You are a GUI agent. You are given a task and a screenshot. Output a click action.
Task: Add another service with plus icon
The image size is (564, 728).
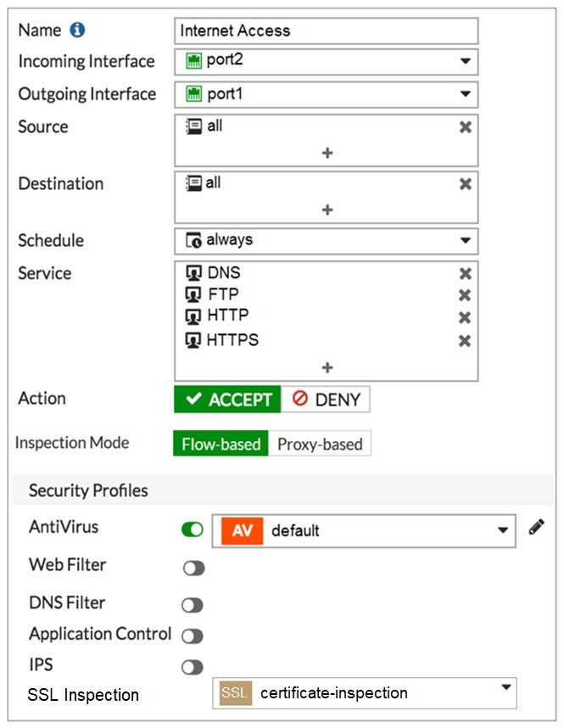click(x=327, y=367)
